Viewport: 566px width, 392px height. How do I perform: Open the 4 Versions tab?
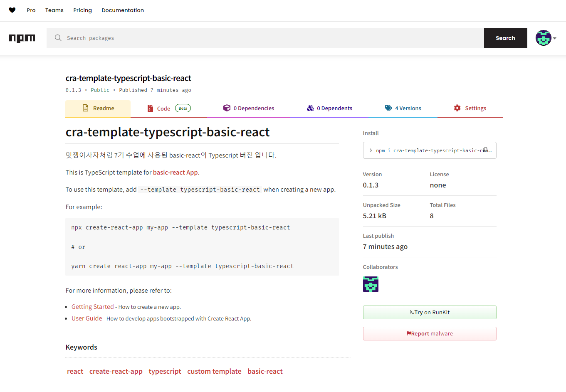[403, 108]
